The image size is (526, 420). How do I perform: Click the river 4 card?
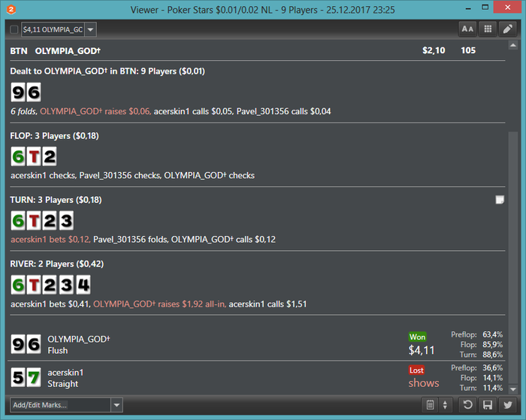click(x=83, y=285)
